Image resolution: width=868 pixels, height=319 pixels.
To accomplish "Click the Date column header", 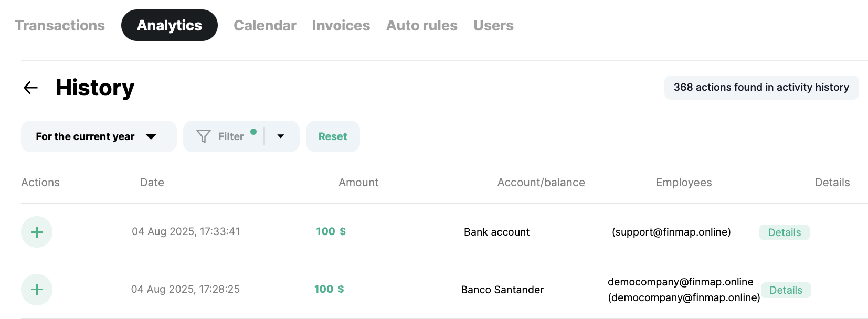I will (152, 183).
